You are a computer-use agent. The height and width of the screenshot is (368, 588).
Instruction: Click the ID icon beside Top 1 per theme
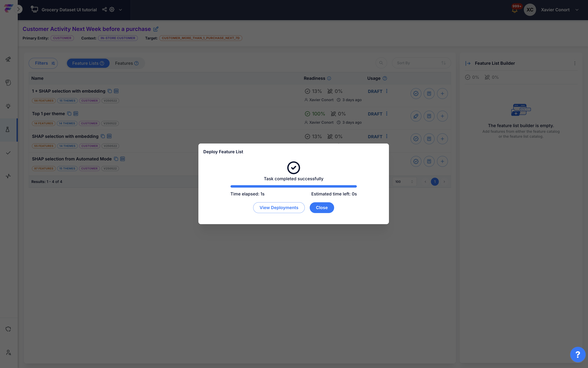[x=76, y=114]
